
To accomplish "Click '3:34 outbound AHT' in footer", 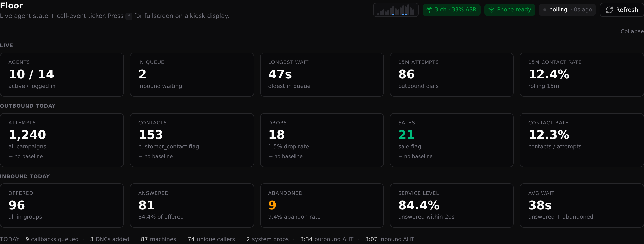I will point(327,239).
